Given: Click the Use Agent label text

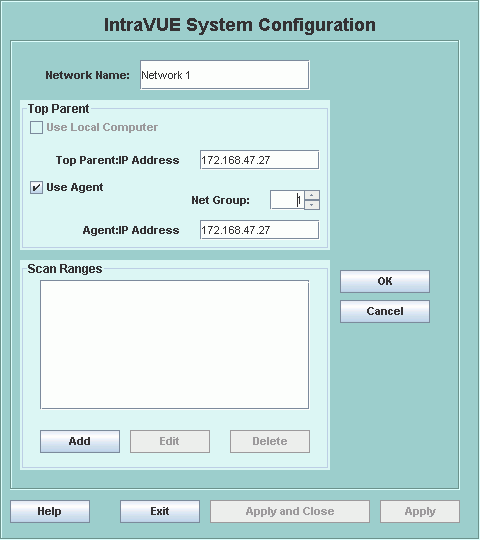Looking at the screenshot, I should 75,187.
